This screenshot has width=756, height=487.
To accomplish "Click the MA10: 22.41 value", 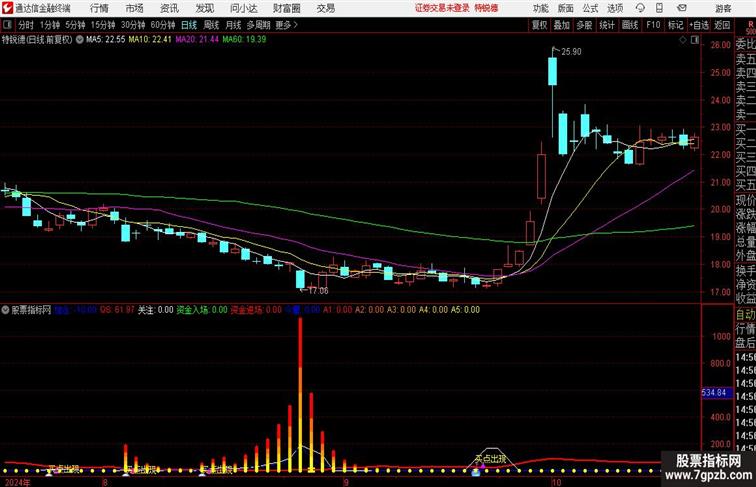I will click(150, 40).
